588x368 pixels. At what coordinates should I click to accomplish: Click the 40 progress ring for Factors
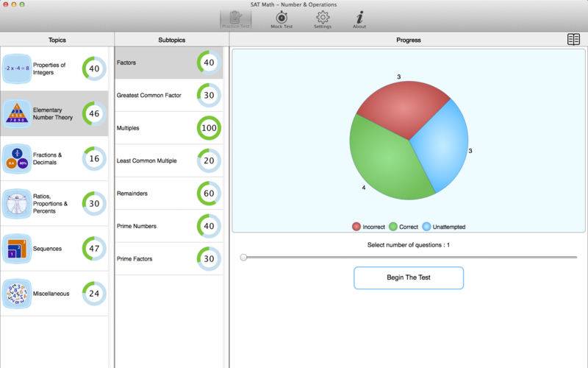coord(209,63)
